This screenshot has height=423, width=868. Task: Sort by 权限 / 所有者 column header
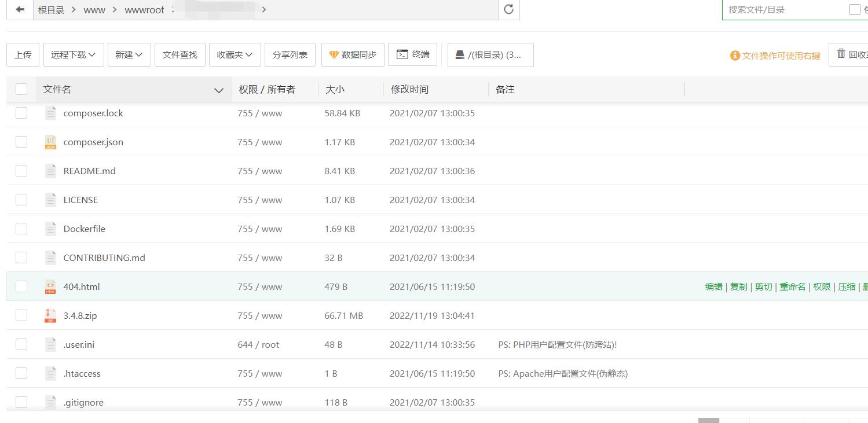pos(267,89)
